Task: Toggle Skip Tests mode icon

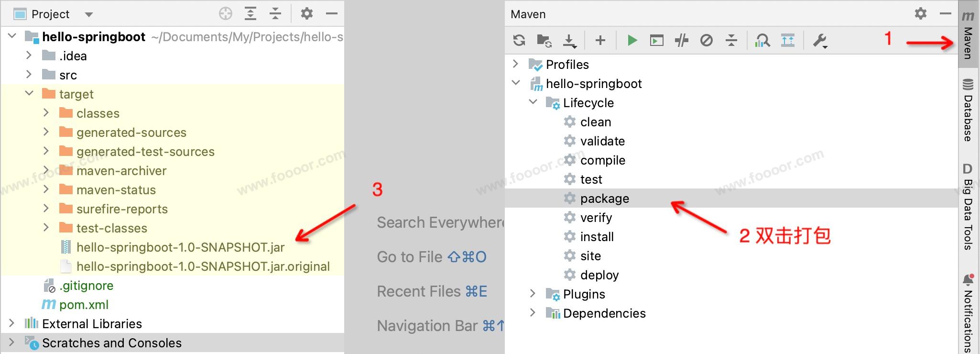Action: click(707, 41)
